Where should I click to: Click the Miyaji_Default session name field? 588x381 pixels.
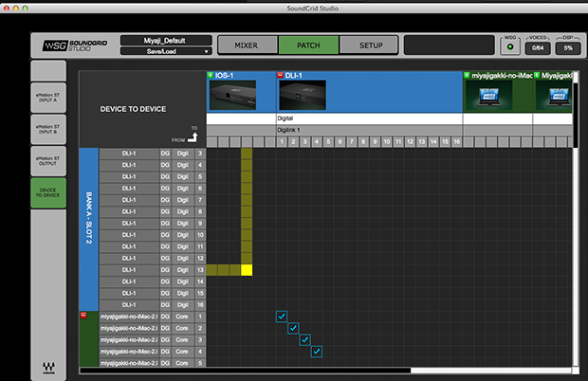pos(166,41)
